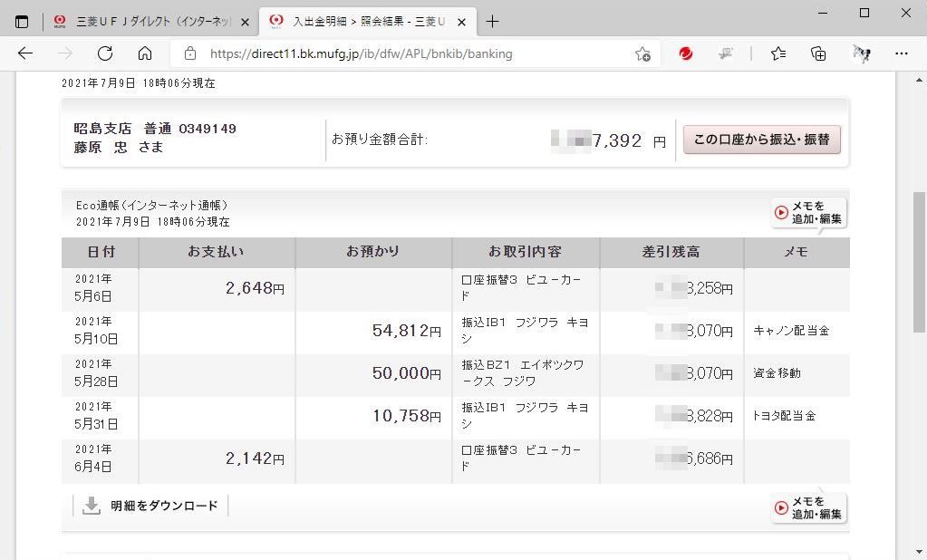
Task: Select the 入出金明細 > 照会結果 tab
Action: click(x=367, y=22)
